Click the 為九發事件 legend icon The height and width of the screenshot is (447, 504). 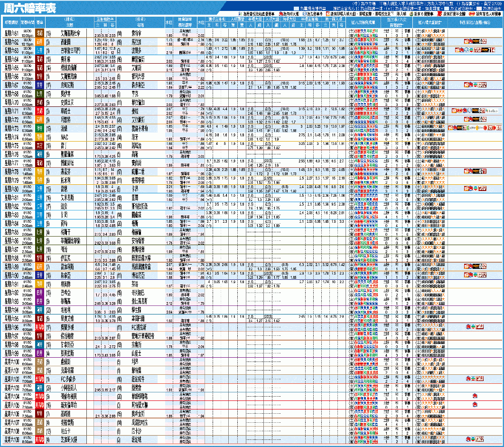click(x=304, y=14)
